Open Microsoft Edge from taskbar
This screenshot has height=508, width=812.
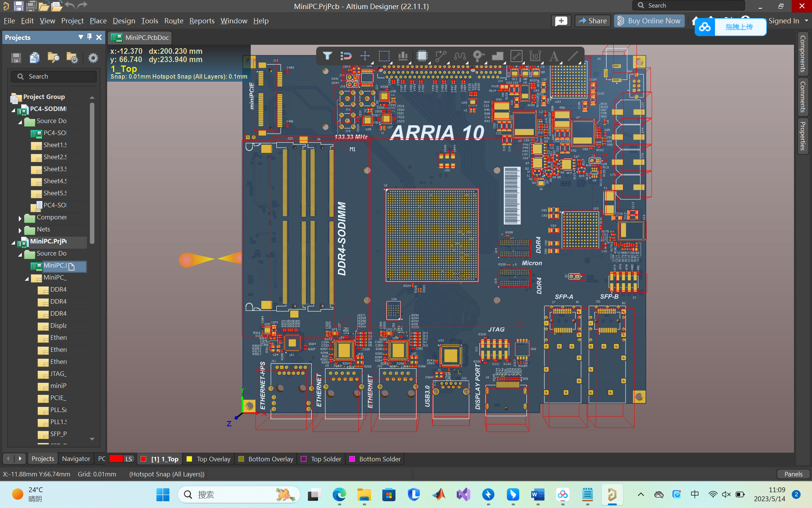click(x=339, y=494)
